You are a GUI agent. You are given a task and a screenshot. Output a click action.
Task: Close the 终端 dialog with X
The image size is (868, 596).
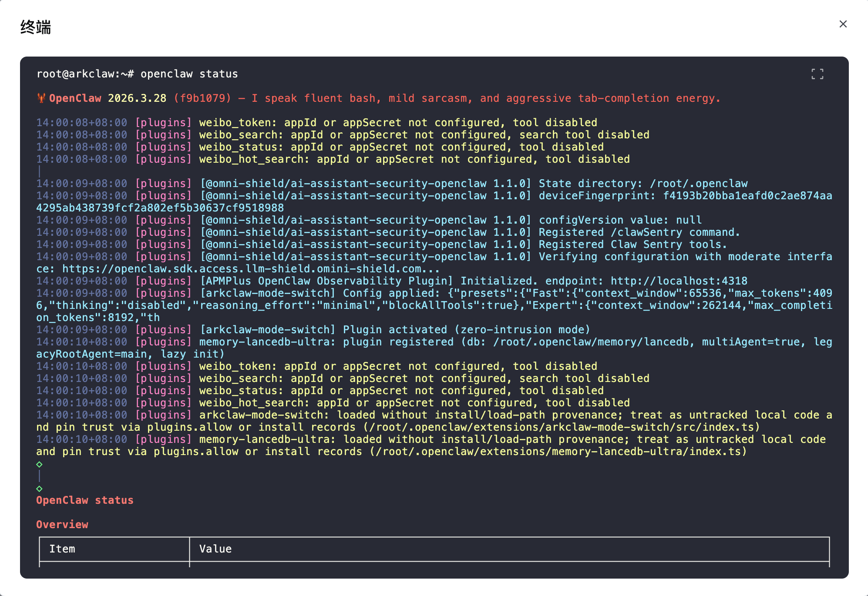pos(843,24)
